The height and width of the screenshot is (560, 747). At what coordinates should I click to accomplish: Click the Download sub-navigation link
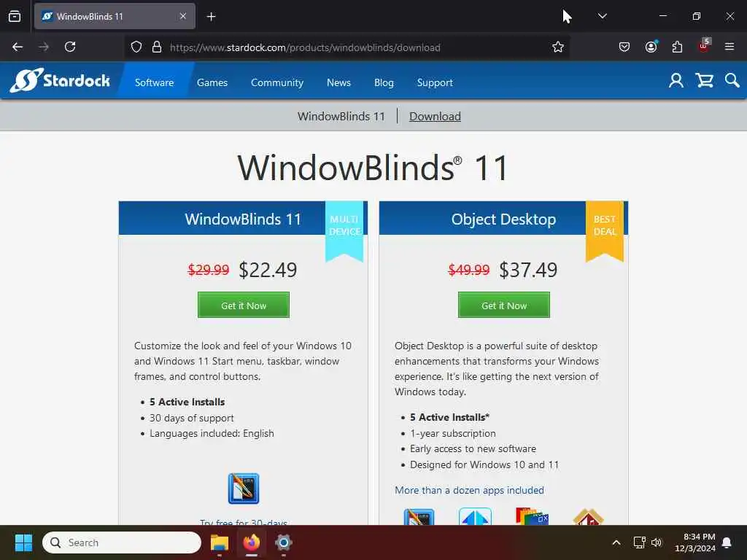click(435, 116)
